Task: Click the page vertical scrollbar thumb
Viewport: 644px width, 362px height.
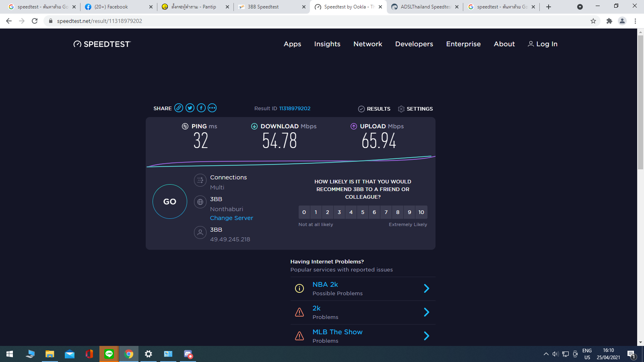Action: point(640,102)
